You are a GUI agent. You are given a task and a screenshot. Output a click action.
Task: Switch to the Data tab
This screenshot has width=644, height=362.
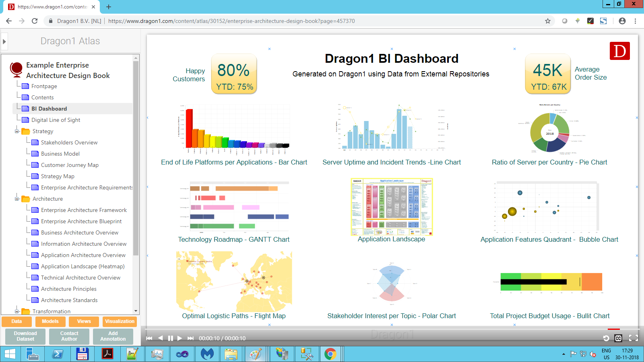coord(17,321)
